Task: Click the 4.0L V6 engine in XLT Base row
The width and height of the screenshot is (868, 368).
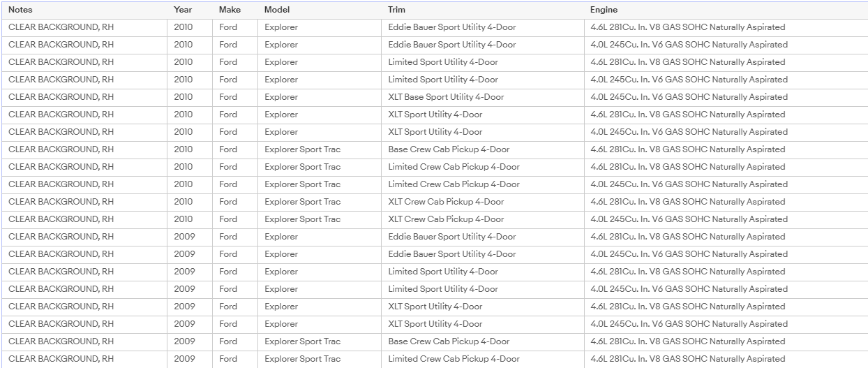Action: click(689, 97)
